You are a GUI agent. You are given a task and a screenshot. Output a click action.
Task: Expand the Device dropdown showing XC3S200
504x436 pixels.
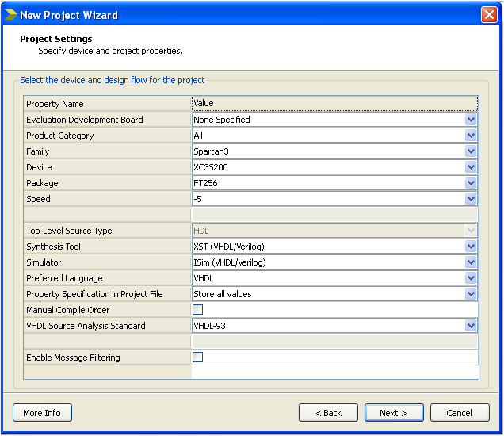pyautogui.click(x=471, y=167)
